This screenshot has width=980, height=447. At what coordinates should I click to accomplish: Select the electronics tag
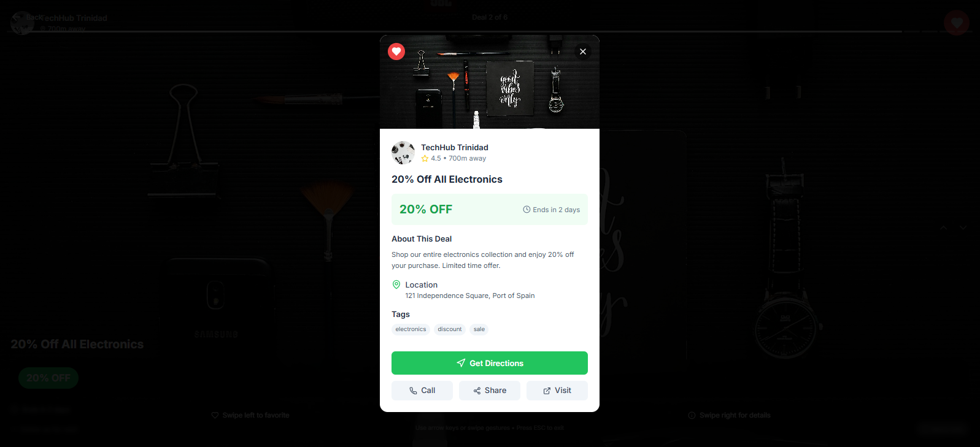point(411,329)
